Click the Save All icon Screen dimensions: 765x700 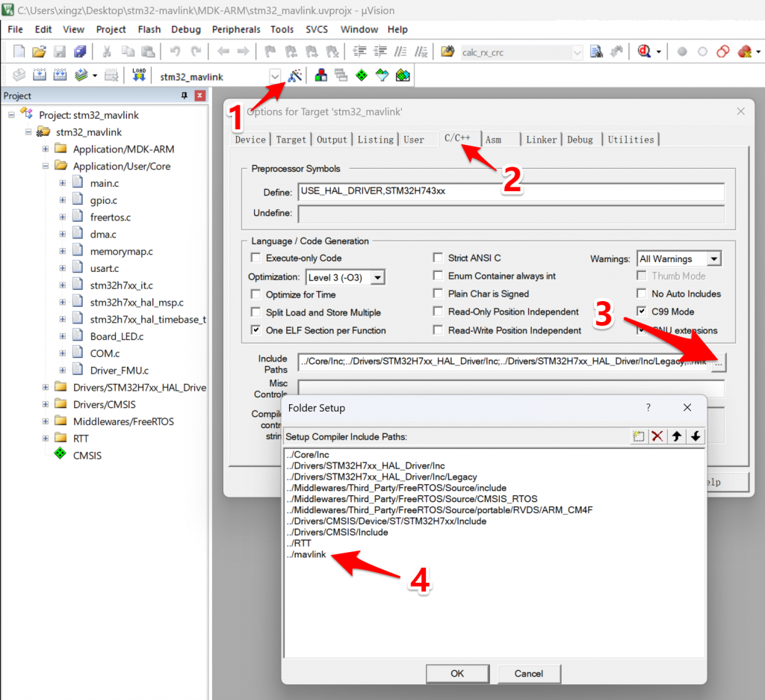coord(79,52)
